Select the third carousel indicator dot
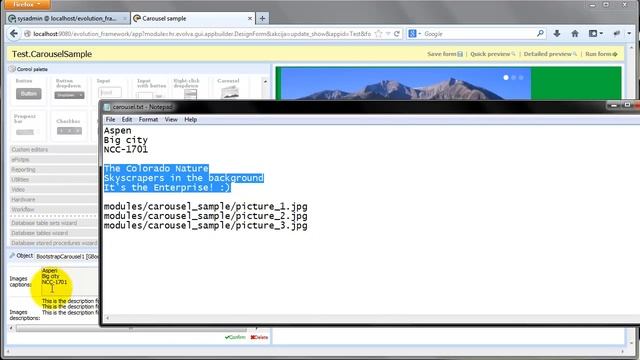The height and width of the screenshot is (360, 640). coord(521,78)
